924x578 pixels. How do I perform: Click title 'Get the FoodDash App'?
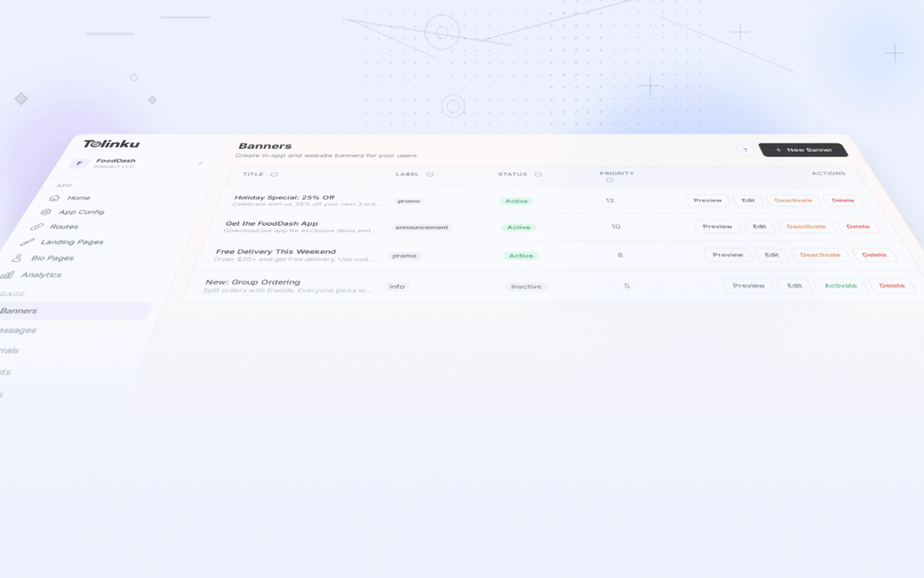272,224
